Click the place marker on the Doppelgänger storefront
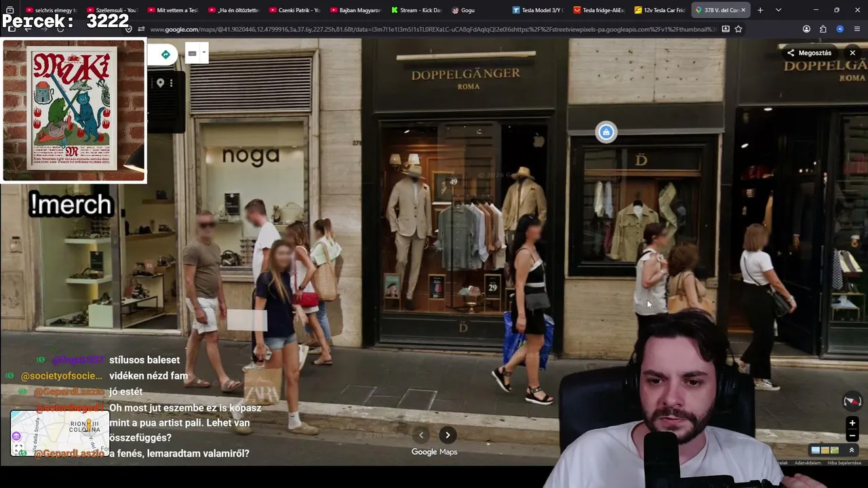 pyautogui.click(x=606, y=132)
